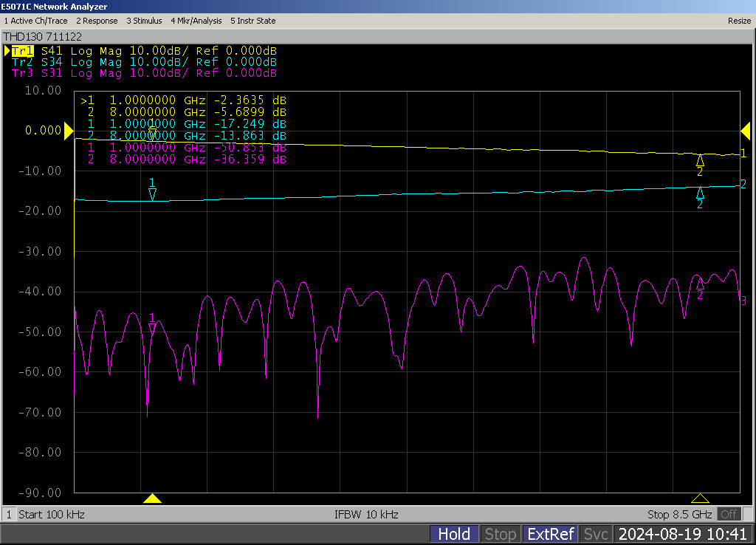This screenshot has width=756, height=545.
Task: Toggle the Hold trigger status indicator
Action: click(454, 534)
